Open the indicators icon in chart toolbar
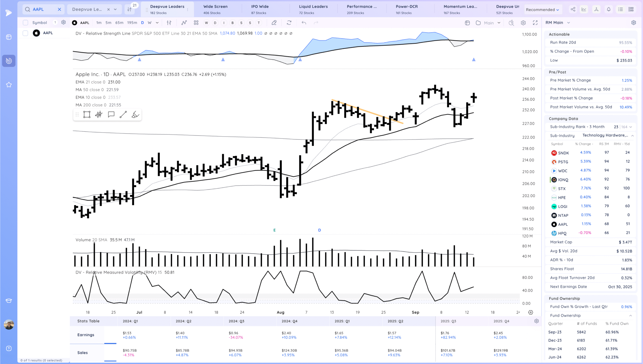 click(184, 23)
